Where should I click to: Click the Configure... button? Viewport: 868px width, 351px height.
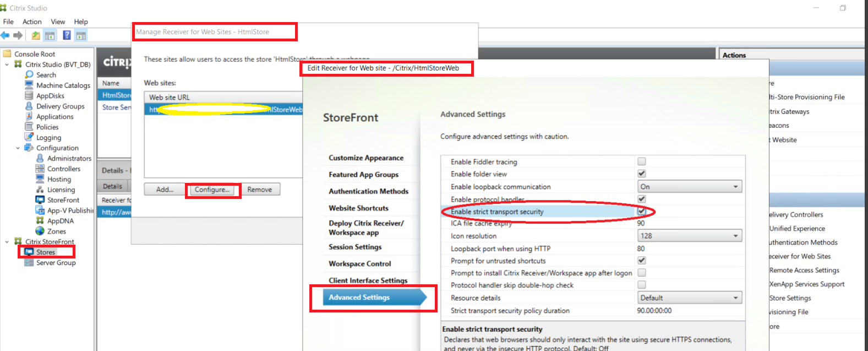click(x=212, y=190)
